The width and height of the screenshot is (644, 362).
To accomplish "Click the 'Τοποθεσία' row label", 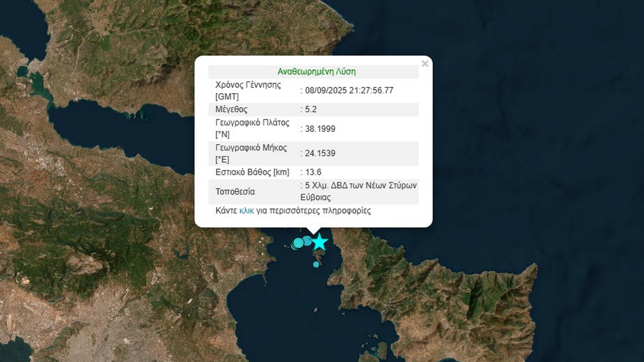I will pos(235,192).
